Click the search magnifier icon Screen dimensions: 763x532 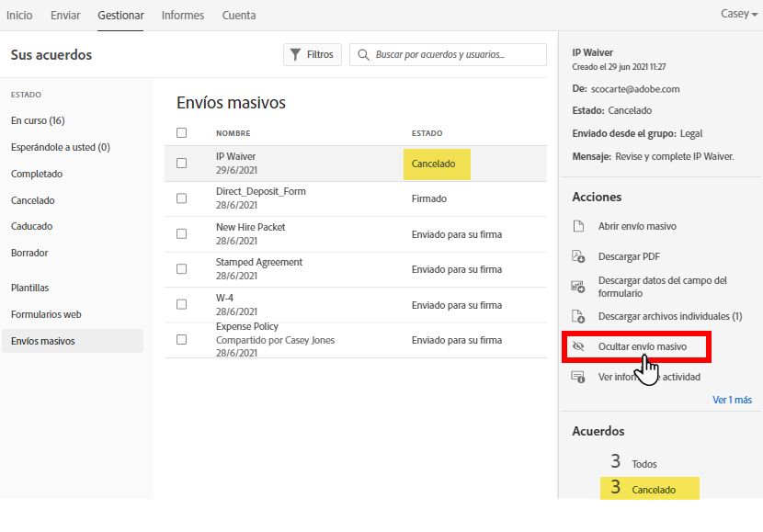click(x=363, y=55)
